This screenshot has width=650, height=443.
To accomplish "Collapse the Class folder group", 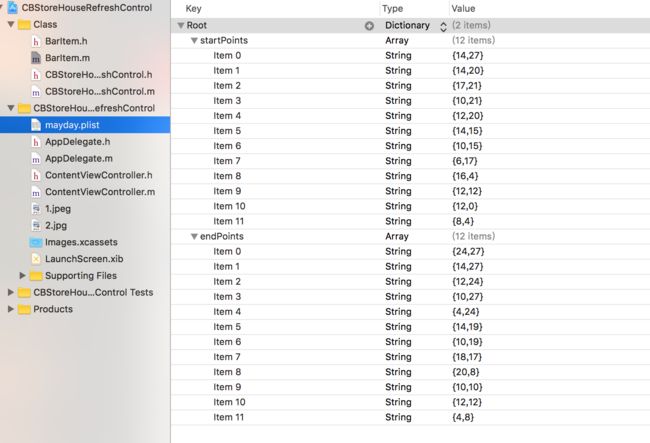I will [11, 24].
